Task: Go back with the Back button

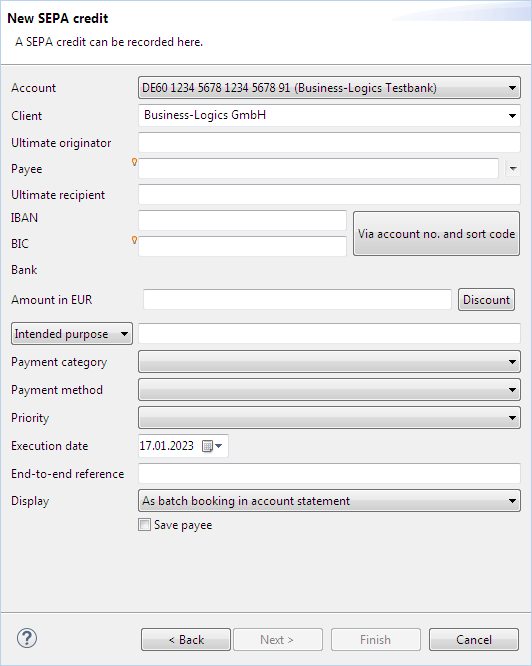Action: click(x=186, y=640)
